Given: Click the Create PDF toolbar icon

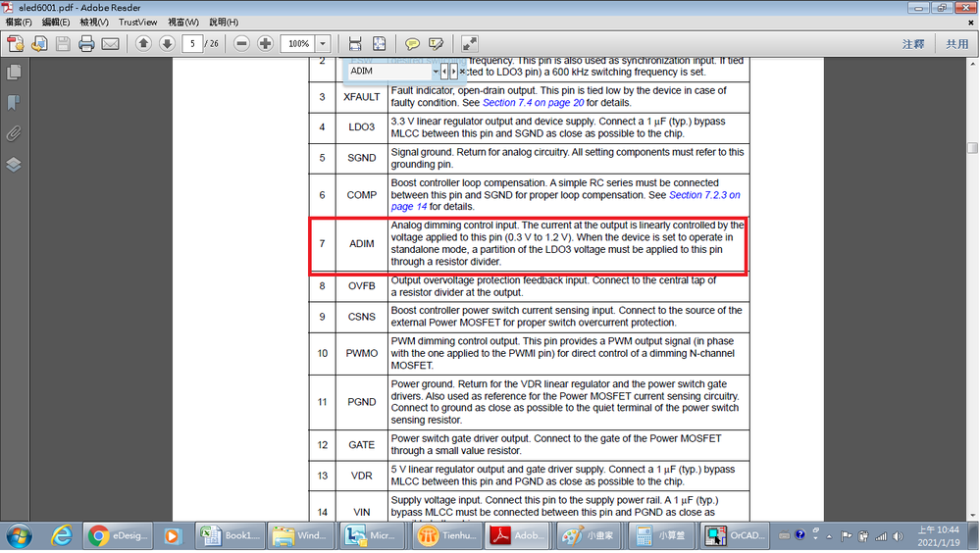Looking at the screenshot, I should pos(16,44).
